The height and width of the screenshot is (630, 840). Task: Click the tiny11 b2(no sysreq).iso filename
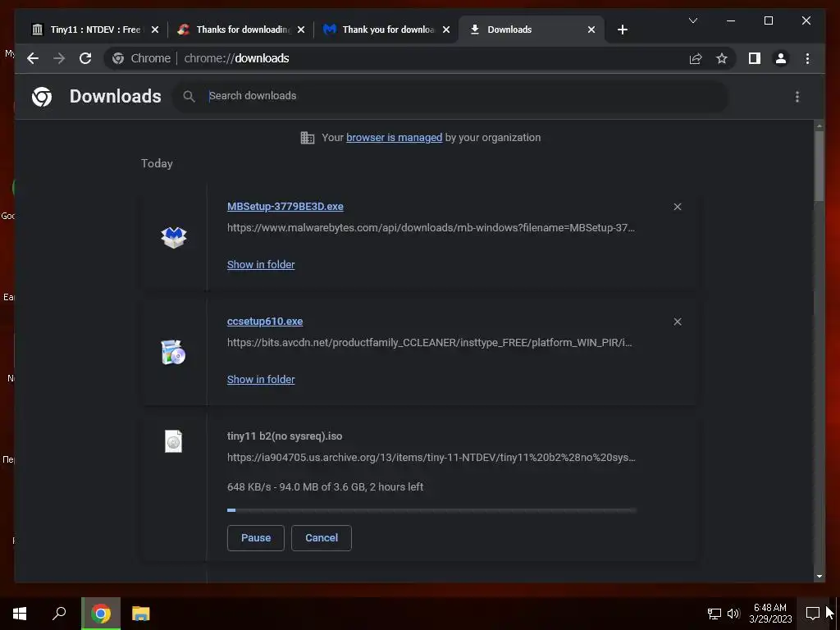[285, 436]
